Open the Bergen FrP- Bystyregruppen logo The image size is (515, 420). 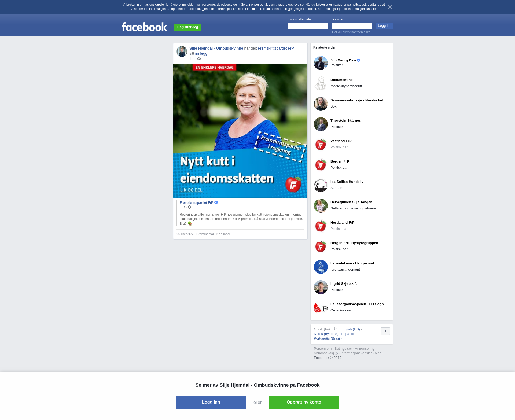321,246
